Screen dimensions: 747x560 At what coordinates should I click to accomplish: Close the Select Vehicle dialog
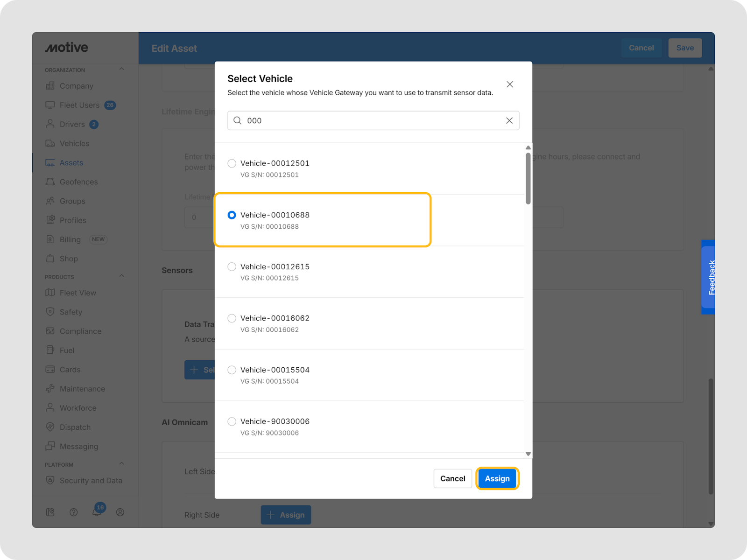[509, 84]
